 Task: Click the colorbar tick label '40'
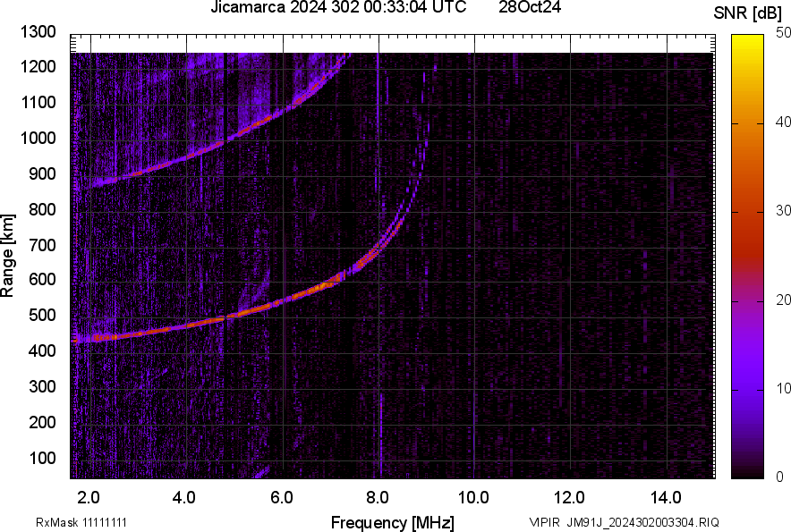tap(784, 122)
